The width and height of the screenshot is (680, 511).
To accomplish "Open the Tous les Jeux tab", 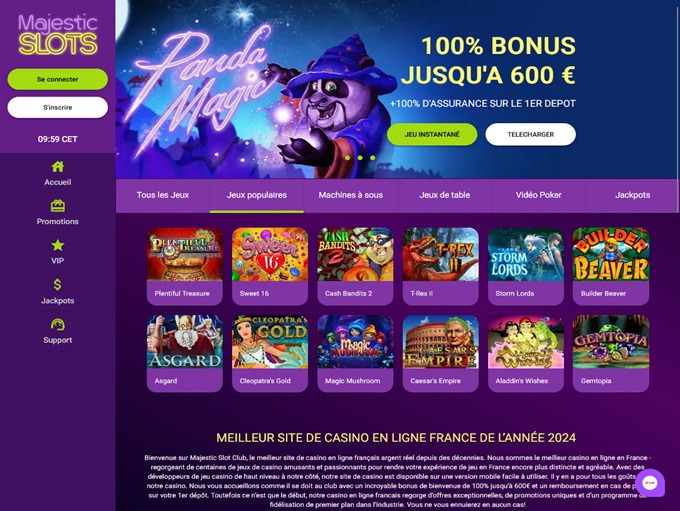I will pos(163,195).
